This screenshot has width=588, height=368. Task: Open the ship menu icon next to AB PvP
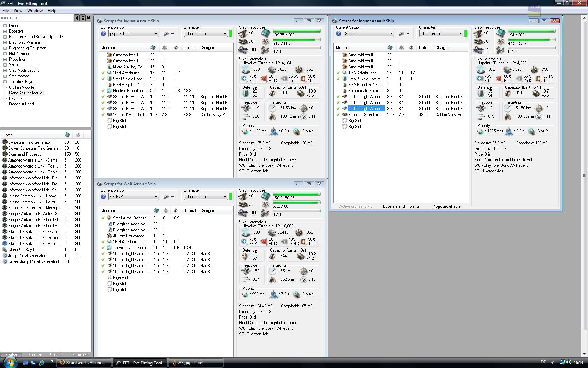[169, 197]
